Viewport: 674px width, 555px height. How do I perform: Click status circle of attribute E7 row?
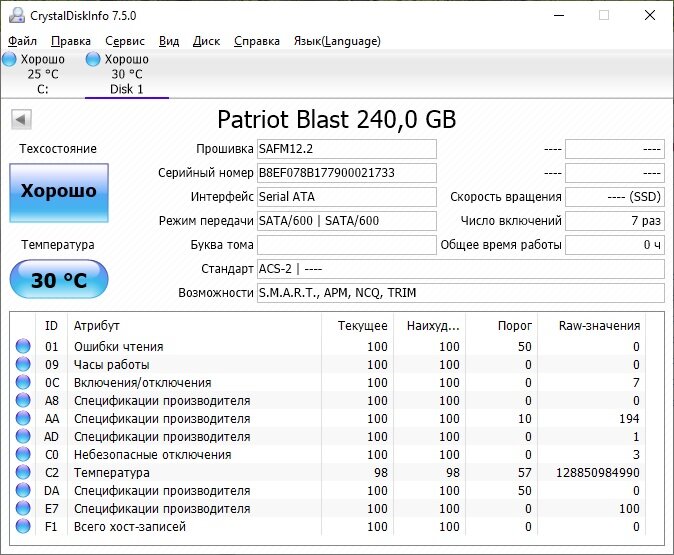pos(23,509)
